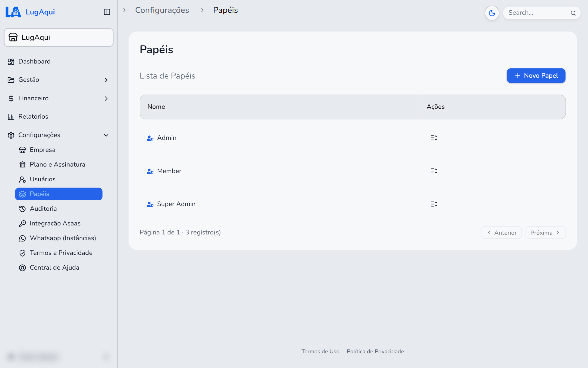Open Gestão menu item
Image resolution: width=588 pixels, height=368 pixels.
pyautogui.click(x=59, y=80)
